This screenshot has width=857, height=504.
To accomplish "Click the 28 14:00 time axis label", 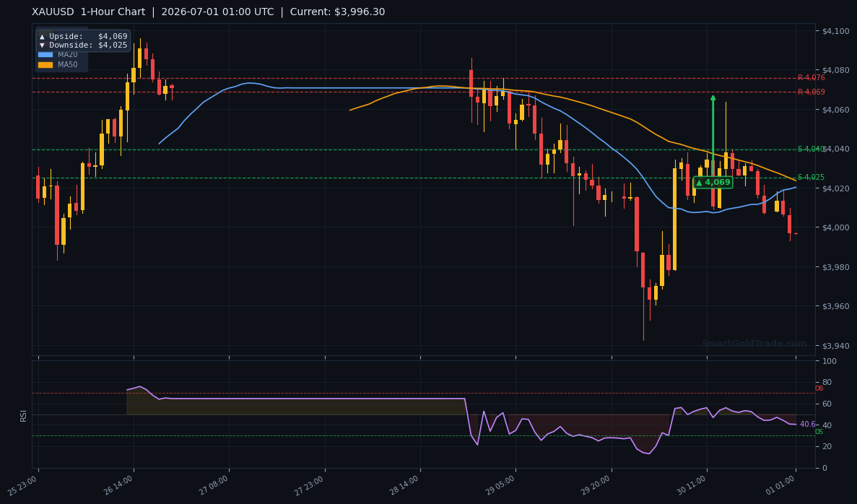I will click(x=405, y=485).
